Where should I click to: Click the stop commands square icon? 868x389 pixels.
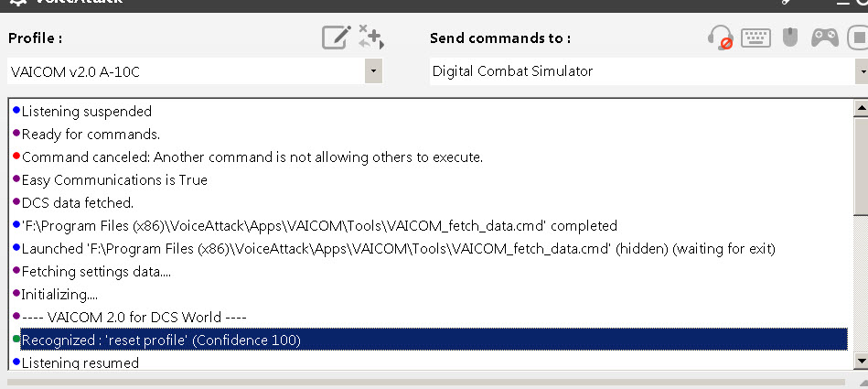point(858,38)
